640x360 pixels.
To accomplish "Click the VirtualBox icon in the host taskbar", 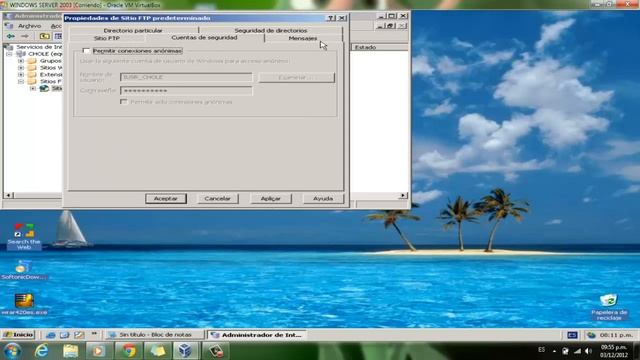I will 185,351.
